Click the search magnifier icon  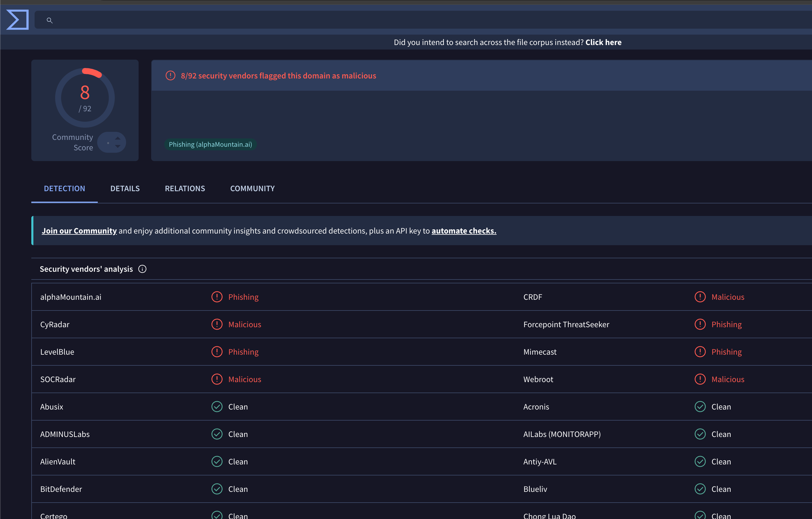coord(49,20)
